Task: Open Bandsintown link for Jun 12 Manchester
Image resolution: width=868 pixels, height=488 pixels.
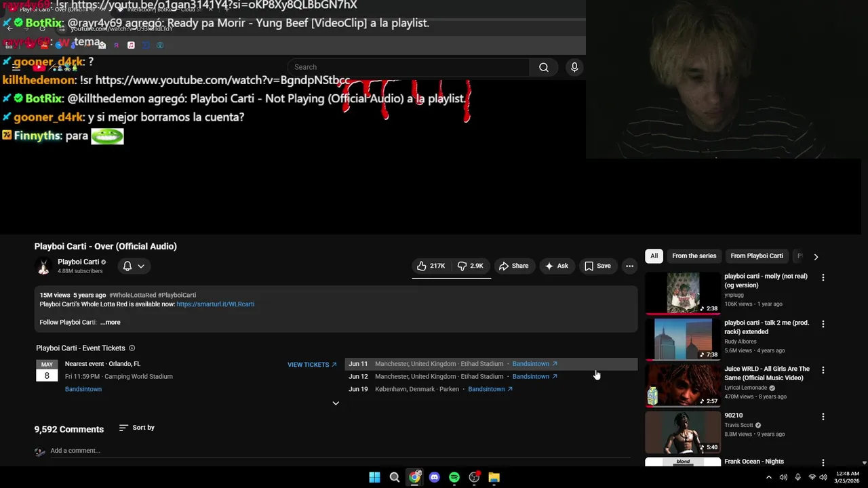Action: click(x=534, y=376)
